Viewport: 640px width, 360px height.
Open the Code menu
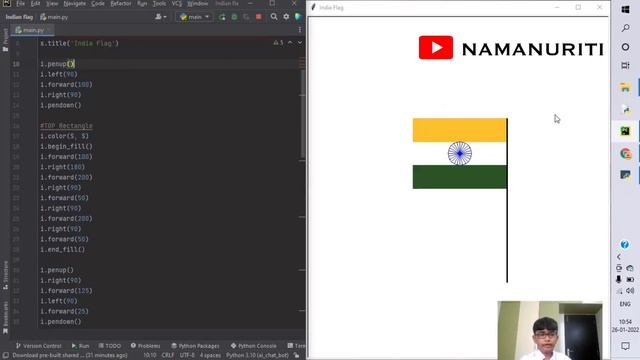[98, 4]
